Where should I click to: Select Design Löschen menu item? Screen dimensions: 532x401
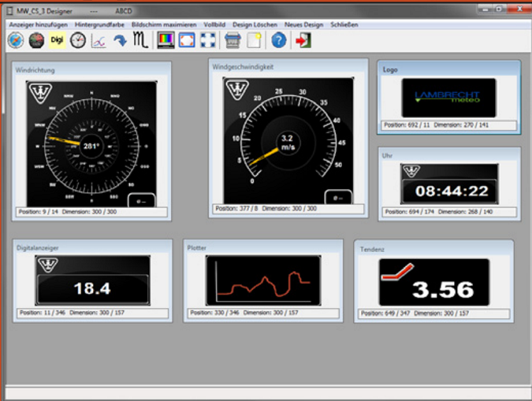tap(255, 24)
